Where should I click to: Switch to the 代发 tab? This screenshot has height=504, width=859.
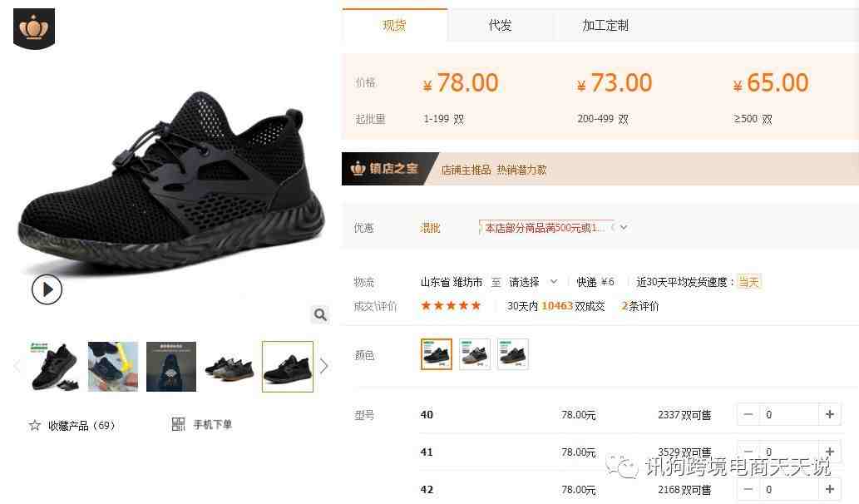tap(500, 25)
